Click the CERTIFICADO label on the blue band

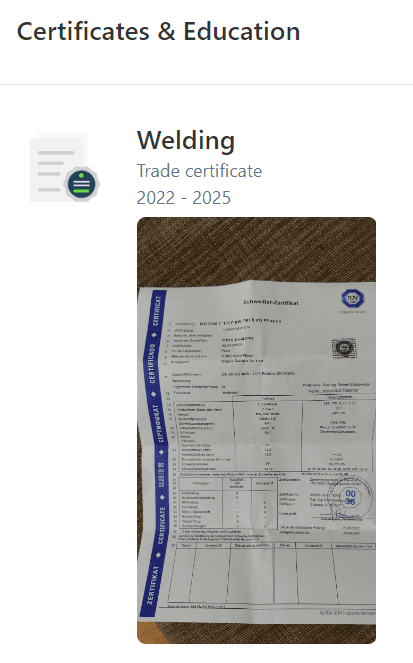pos(152,363)
